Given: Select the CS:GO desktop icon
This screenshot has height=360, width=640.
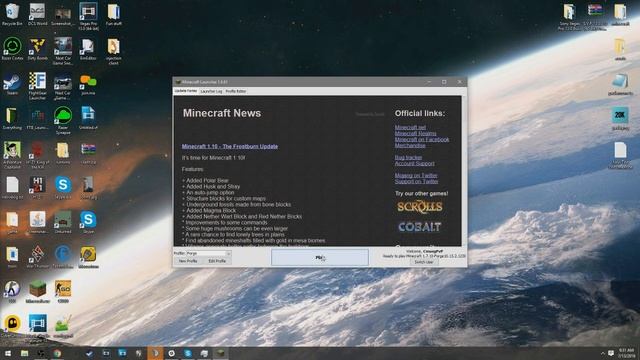Looking at the screenshot, I should [x=63, y=292].
